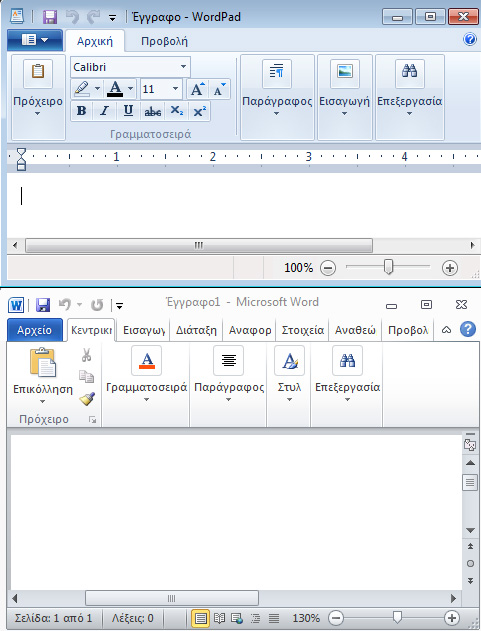
Task: Click the Word select browse object circle
Action: tap(470, 563)
